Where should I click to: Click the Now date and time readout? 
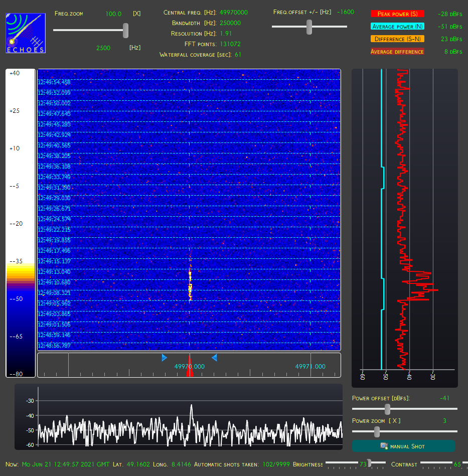pos(66,464)
